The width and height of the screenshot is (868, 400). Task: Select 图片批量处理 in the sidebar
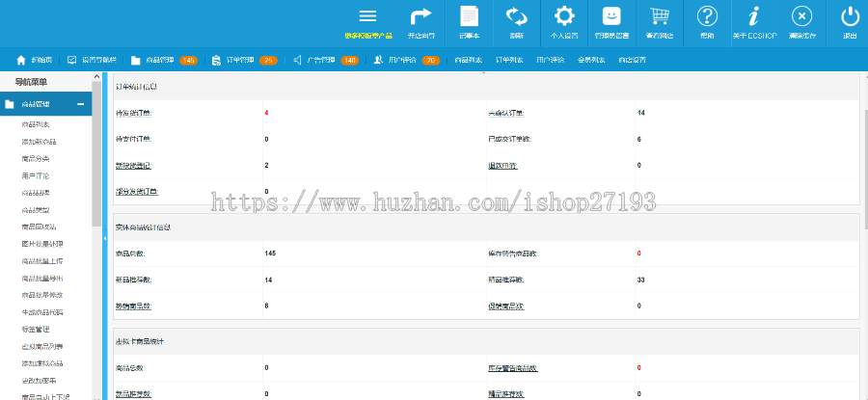(x=42, y=244)
